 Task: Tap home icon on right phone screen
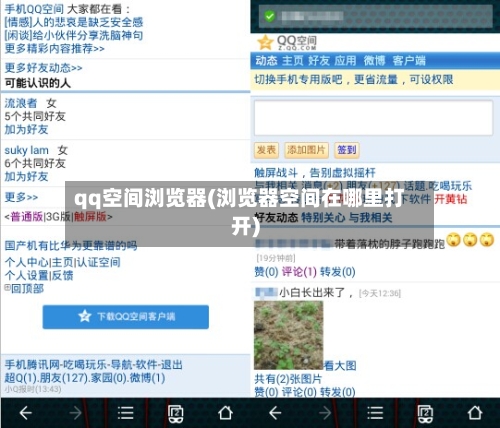click(475, 413)
